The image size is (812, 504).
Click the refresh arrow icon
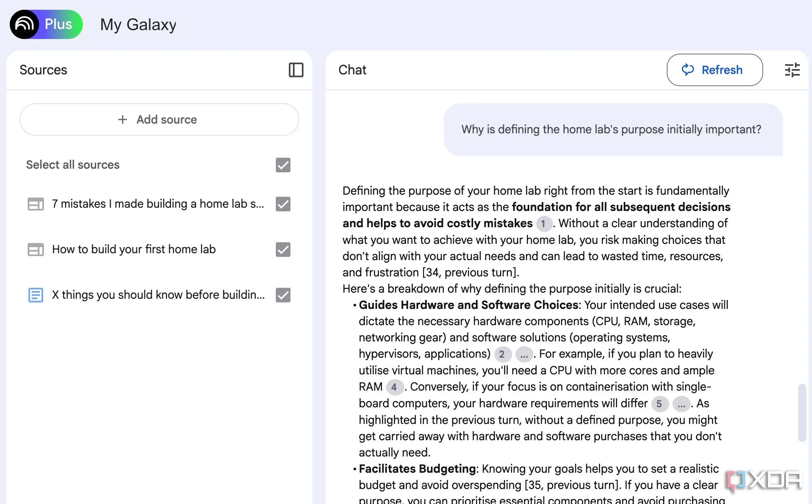688,70
